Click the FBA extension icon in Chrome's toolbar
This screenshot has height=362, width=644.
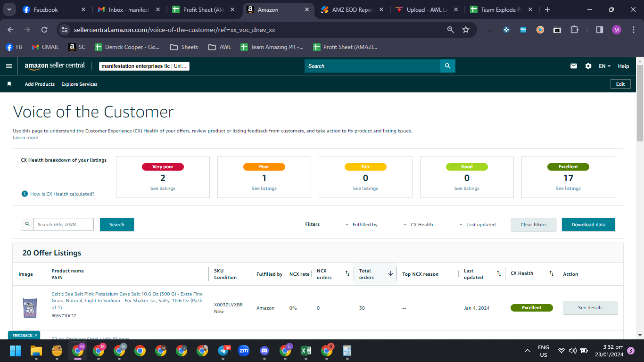(x=523, y=30)
